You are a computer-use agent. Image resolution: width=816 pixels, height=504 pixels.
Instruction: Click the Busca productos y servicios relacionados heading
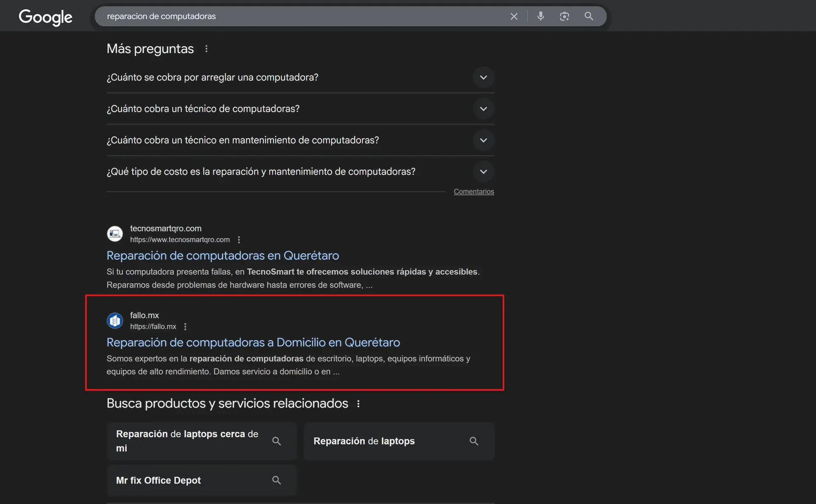point(227,403)
